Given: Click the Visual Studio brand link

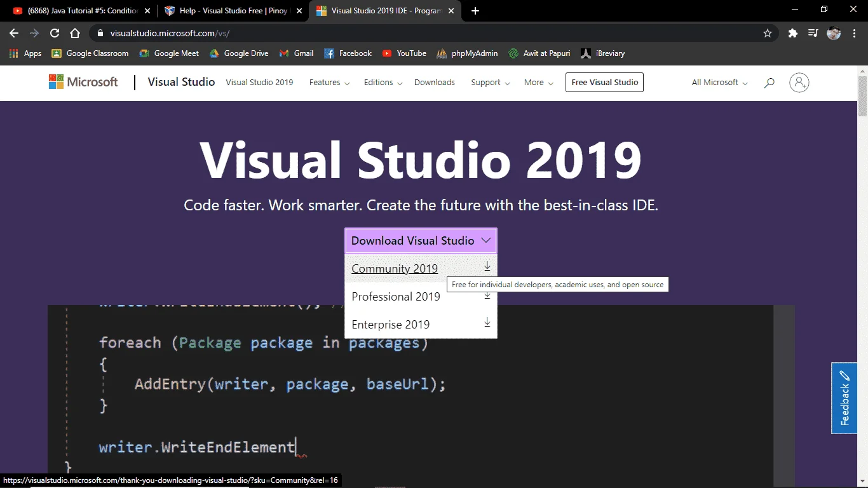Looking at the screenshot, I should 181,82.
